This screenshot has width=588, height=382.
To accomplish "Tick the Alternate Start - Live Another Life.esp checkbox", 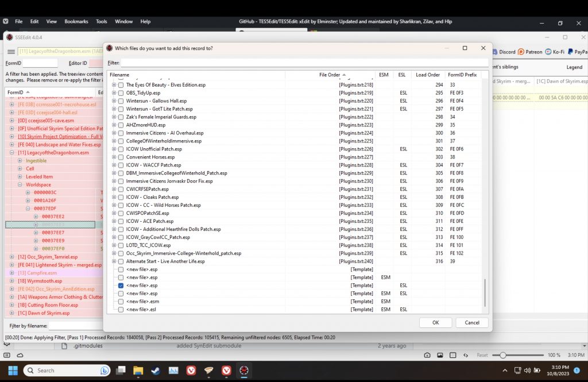I will [x=121, y=261].
